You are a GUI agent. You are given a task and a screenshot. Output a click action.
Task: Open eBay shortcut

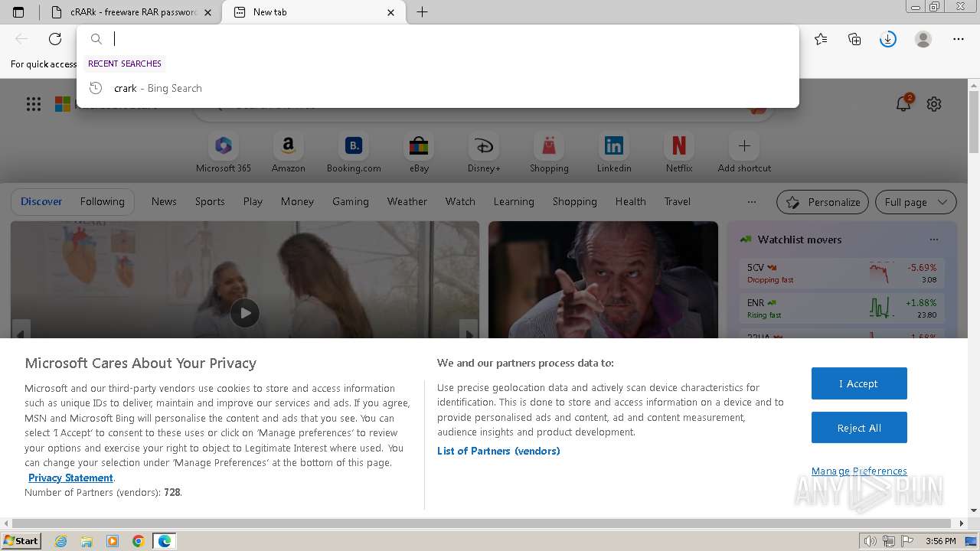point(419,154)
